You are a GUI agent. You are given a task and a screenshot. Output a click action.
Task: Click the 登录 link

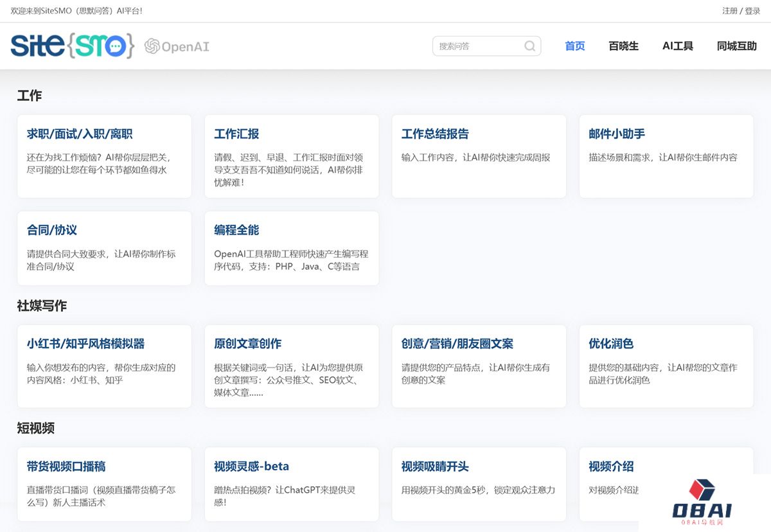[x=752, y=11]
